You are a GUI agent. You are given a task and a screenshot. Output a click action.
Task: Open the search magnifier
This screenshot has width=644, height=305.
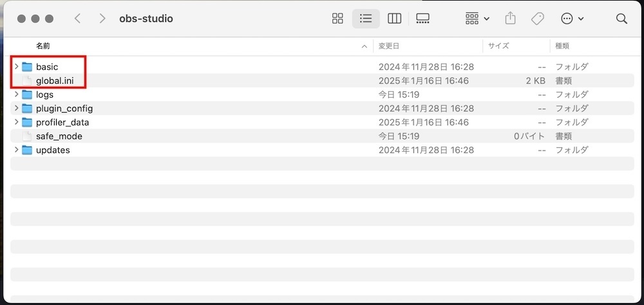point(622,19)
